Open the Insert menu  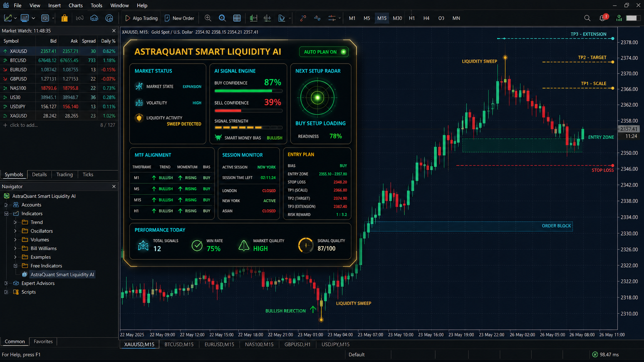(54, 5)
